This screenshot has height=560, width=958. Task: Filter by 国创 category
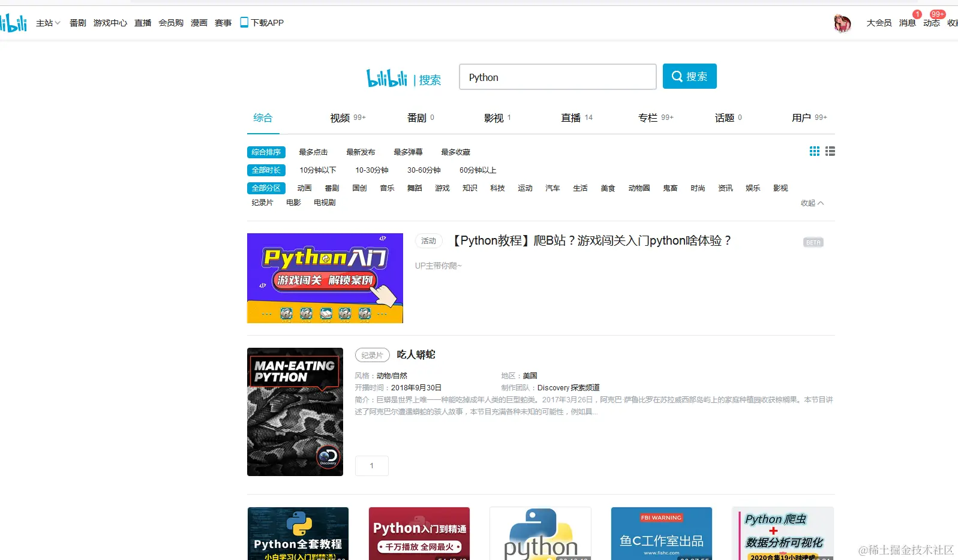(x=360, y=188)
